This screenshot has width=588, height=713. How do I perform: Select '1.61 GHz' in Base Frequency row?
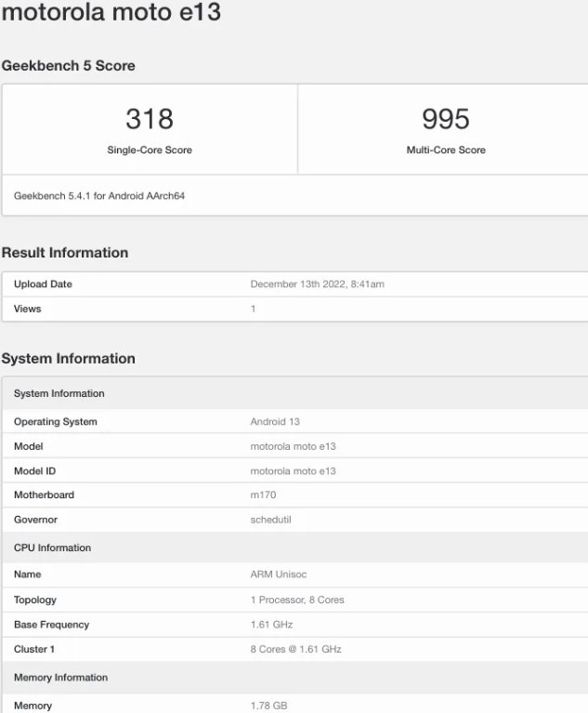pos(272,625)
